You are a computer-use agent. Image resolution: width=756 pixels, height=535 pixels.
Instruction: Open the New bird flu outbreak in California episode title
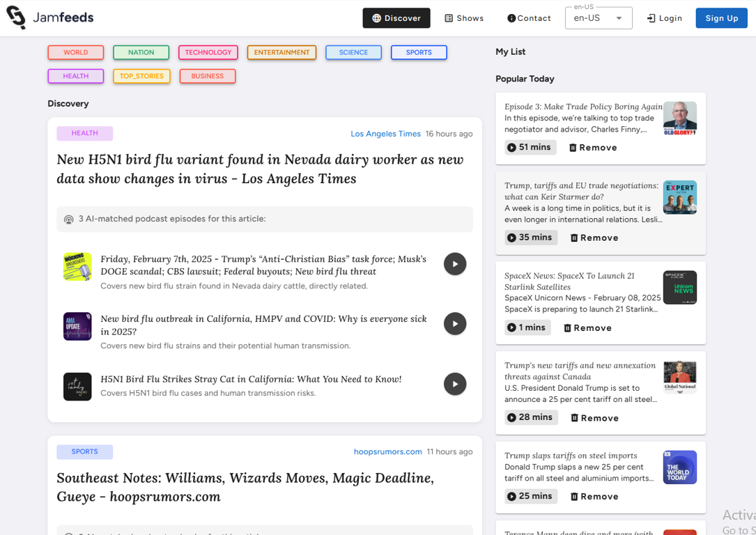263,325
